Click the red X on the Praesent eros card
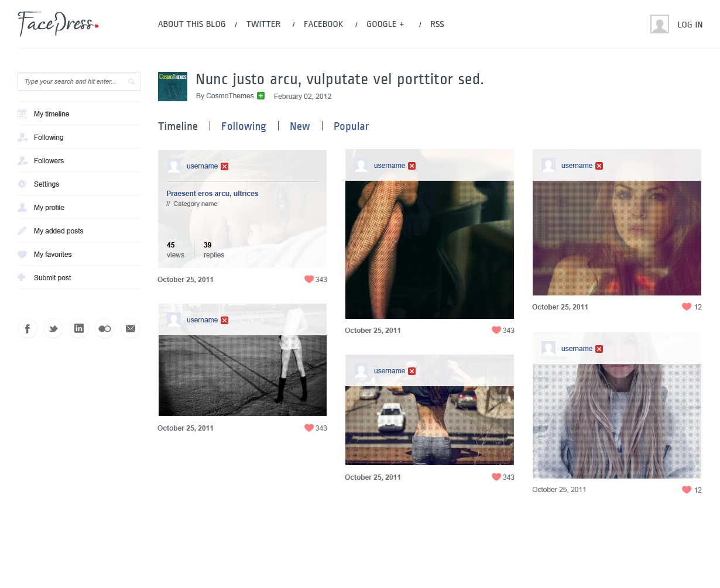This screenshot has height=588, width=720. tap(224, 166)
